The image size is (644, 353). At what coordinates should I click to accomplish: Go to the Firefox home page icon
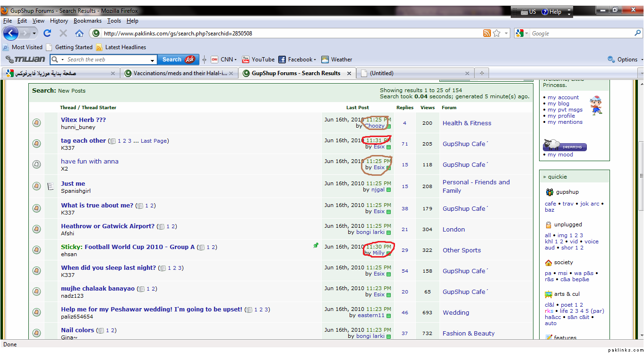79,33
